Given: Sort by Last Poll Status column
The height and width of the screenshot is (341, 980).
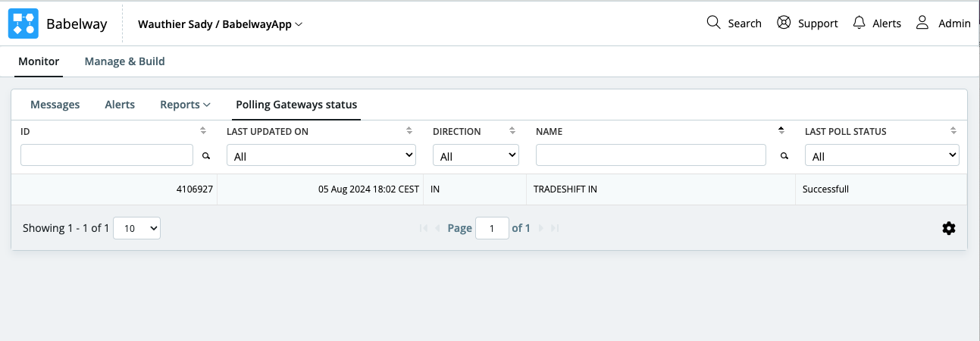Looking at the screenshot, I should pyautogui.click(x=953, y=131).
